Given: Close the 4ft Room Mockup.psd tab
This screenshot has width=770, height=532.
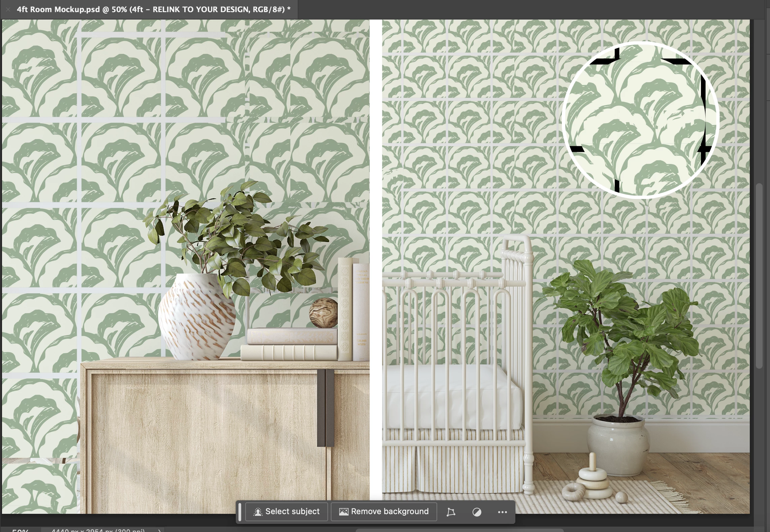Looking at the screenshot, I should coord(8,9).
